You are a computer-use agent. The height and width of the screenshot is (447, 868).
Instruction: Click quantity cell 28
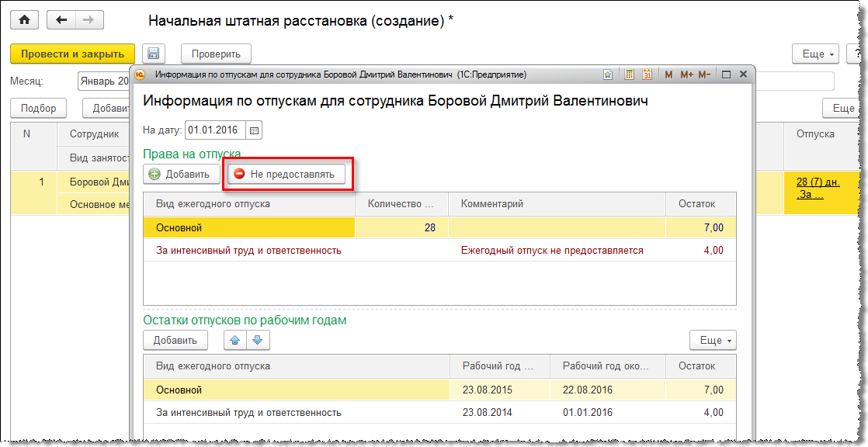click(x=401, y=227)
